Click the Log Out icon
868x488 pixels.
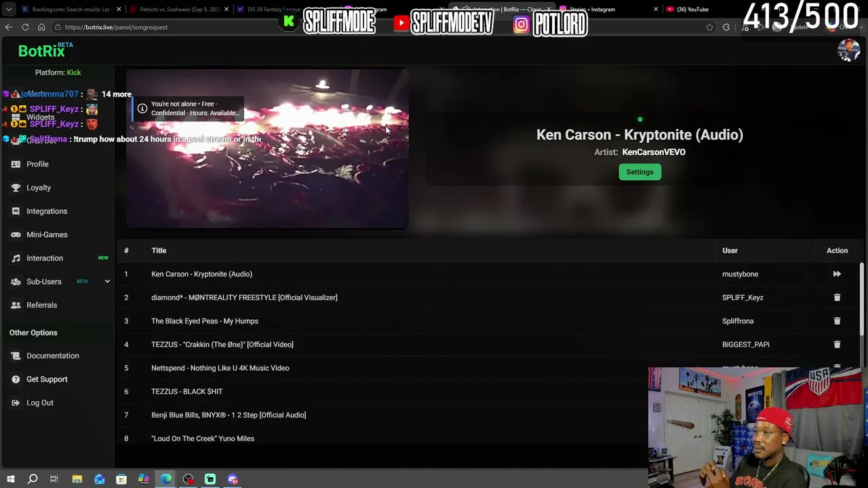pos(16,403)
